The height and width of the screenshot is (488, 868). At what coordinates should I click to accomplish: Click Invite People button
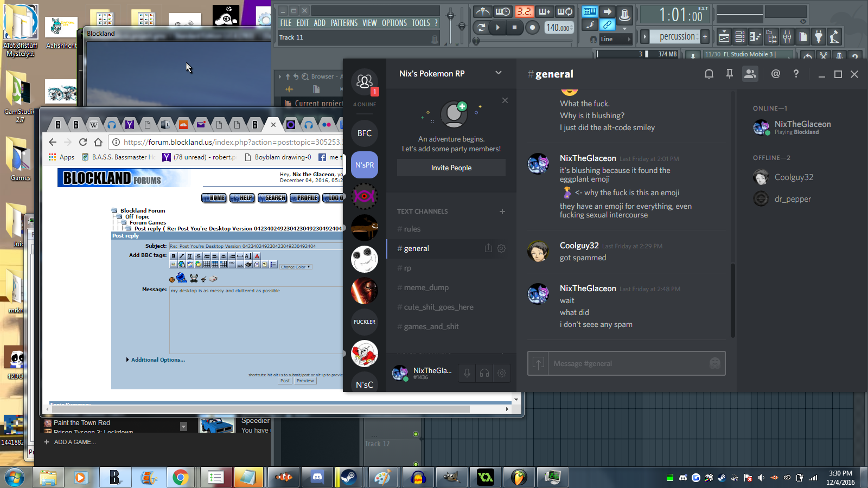pos(451,168)
